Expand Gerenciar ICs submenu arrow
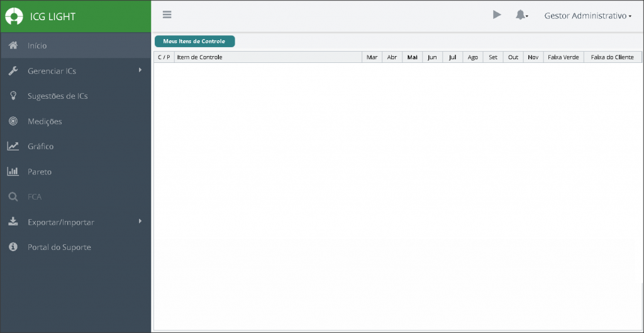The height and width of the screenshot is (333, 644). [140, 70]
